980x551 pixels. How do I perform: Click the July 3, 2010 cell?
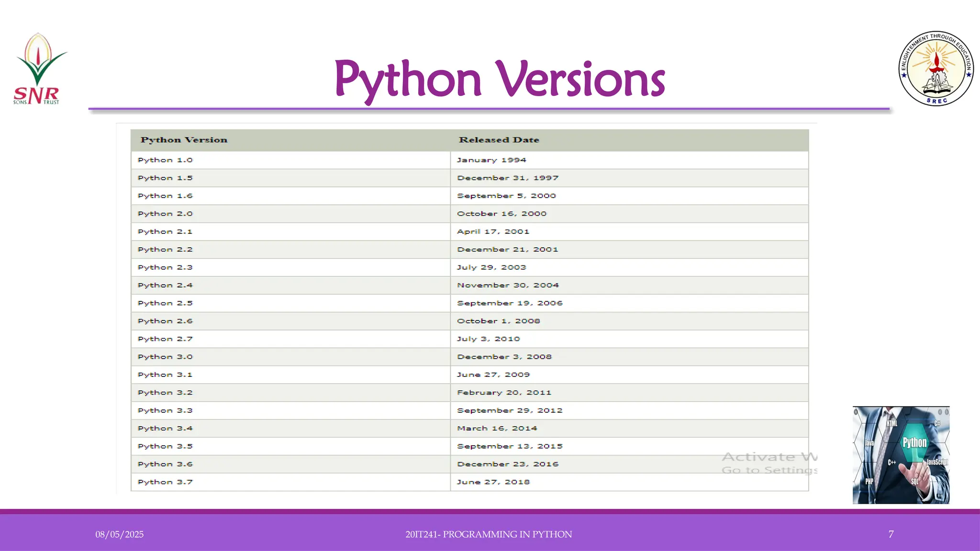(630, 339)
